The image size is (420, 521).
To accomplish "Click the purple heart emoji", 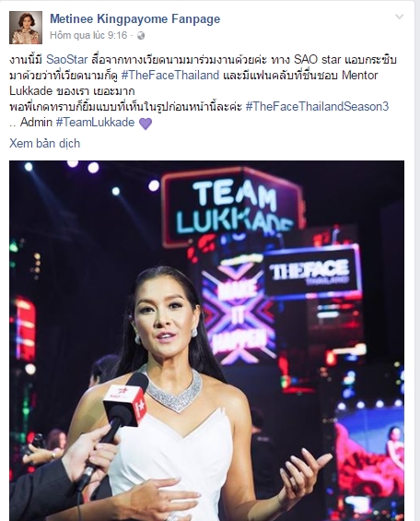I will (x=146, y=124).
